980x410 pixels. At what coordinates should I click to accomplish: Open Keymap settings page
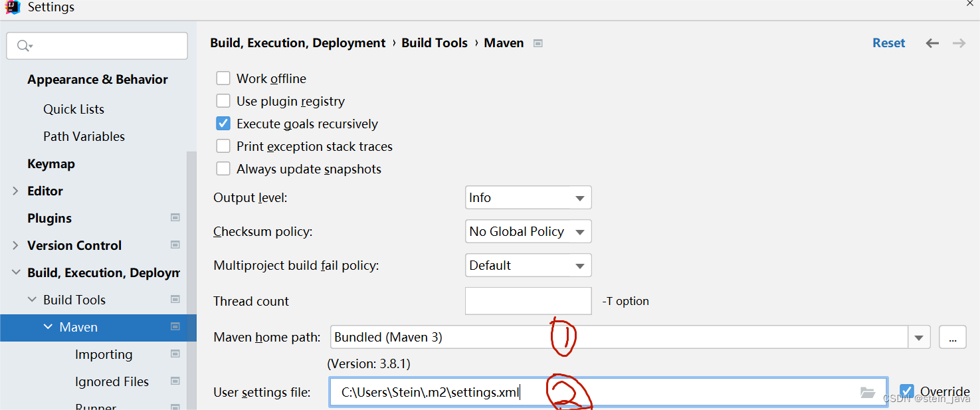pyautogui.click(x=51, y=163)
